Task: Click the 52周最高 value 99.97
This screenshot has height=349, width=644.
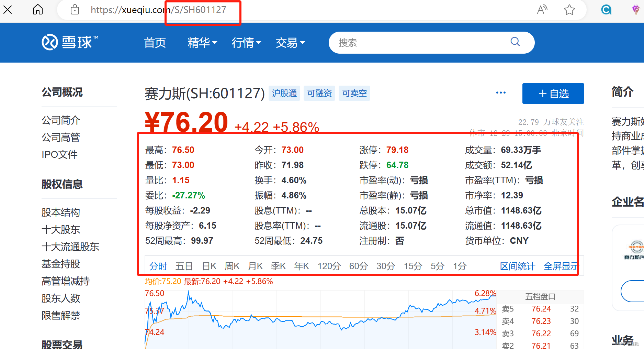Action: click(x=202, y=241)
